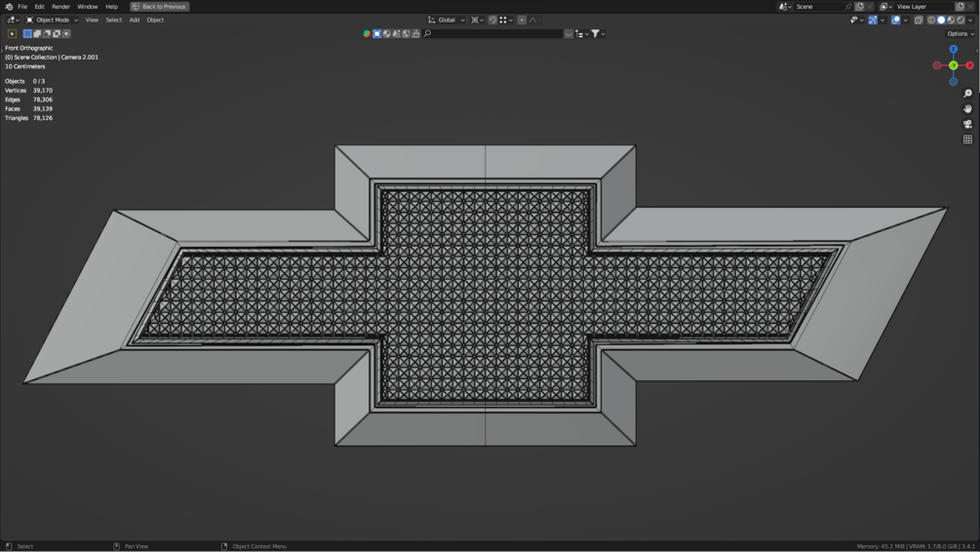Open the scene browse icon dropdown
980x552 pixels.
point(785,6)
